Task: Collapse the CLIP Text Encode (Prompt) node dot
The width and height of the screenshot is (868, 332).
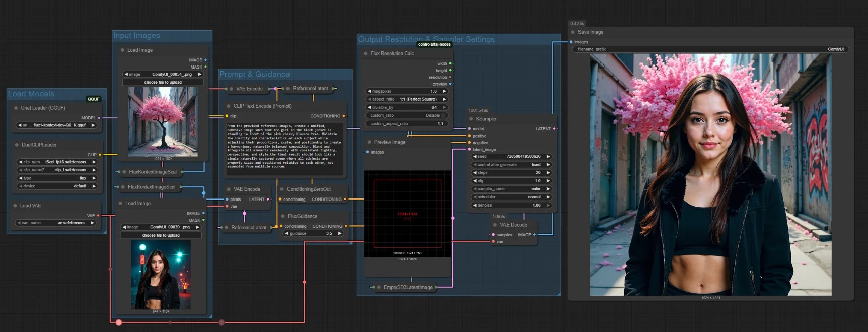Action: [x=228, y=106]
